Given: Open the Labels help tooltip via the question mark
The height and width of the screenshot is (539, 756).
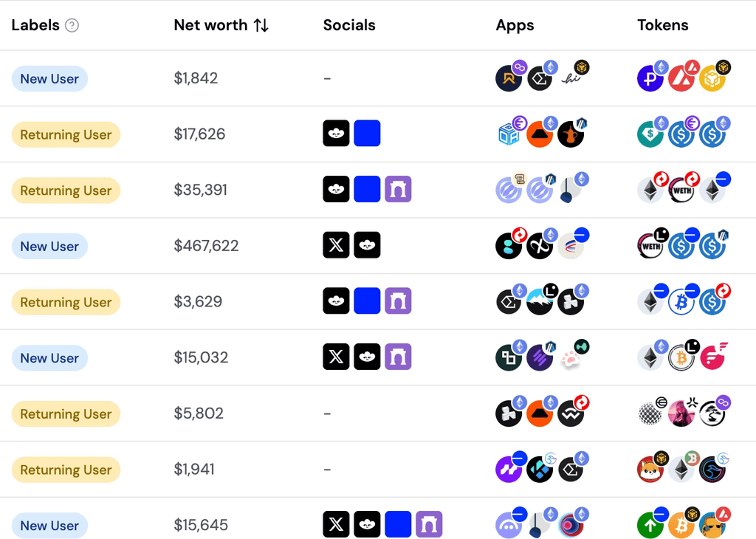Looking at the screenshot, I should point(72,25).
